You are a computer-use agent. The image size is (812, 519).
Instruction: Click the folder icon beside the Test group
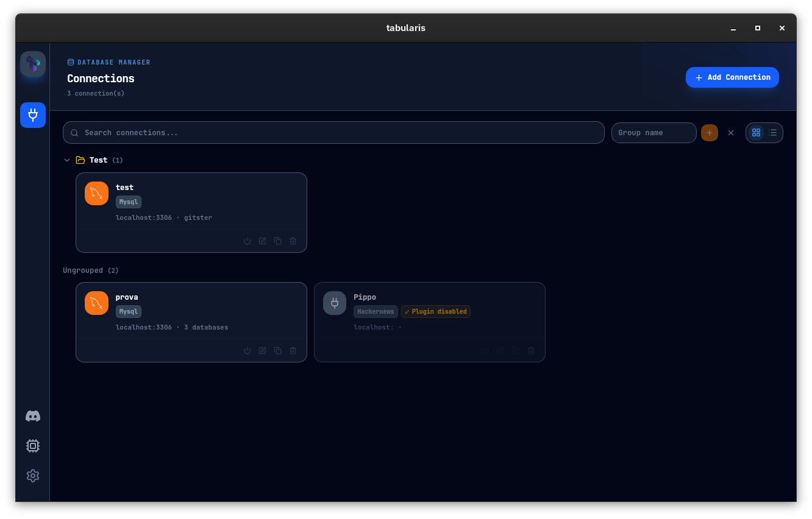pyautogui.click(x=80, y=160)
